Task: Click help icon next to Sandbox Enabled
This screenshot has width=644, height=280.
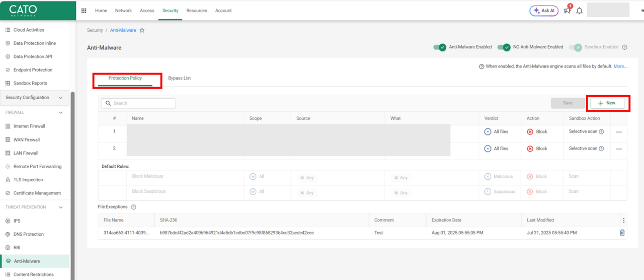Action: click(x=624, y=47)
